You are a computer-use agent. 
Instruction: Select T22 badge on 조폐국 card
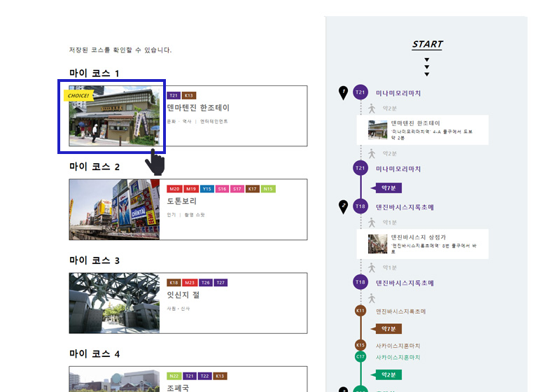pos(204,377)
